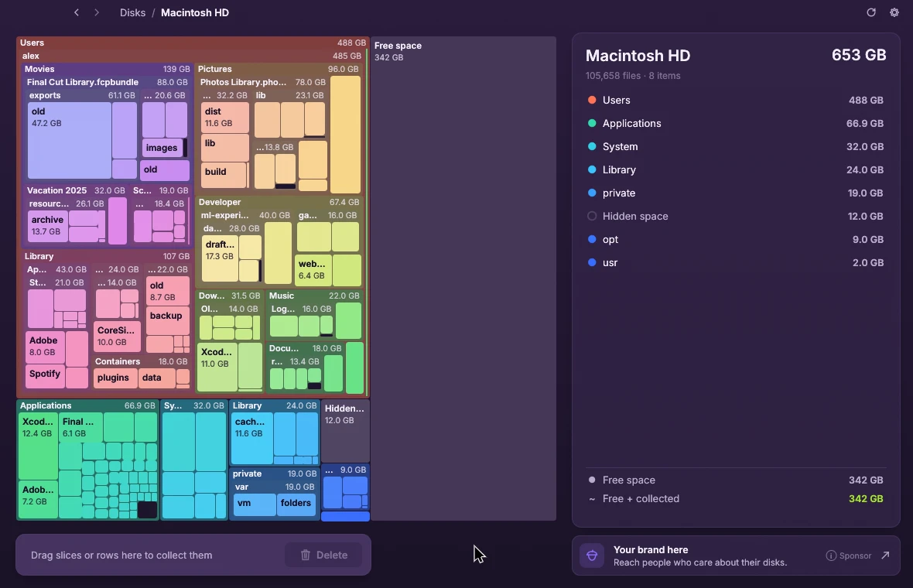Select the Spotify block
The height and width of the screenshot is (588, 913).
click(46, 376)
